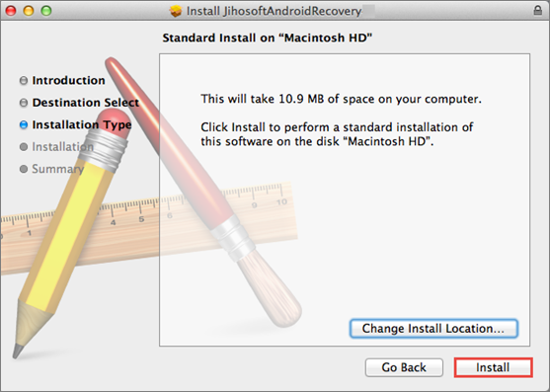This screenshot has width=550, height=392.
Task: Select the Introduction step label
Action: [x=68, y=80]
